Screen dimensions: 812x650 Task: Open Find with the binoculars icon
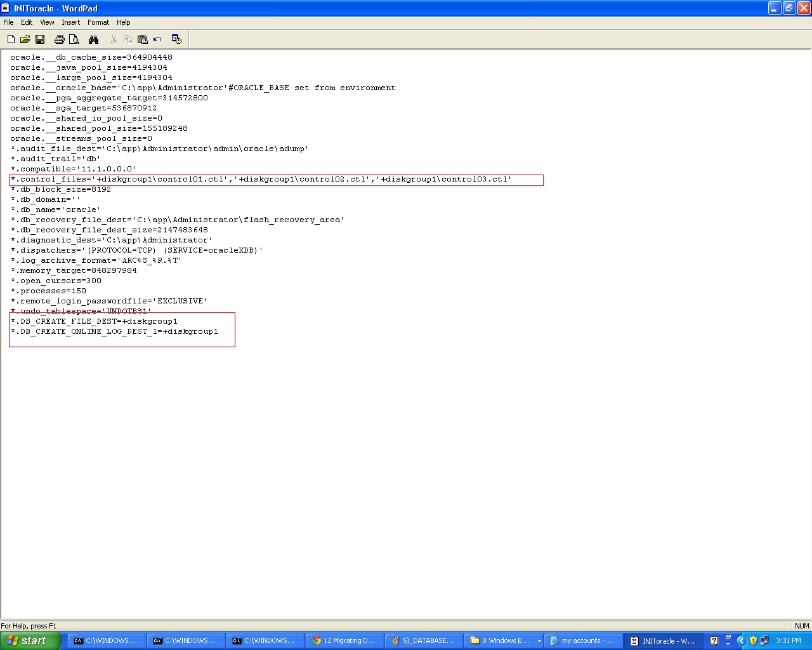pyautogui.click(x=93, y=39)
